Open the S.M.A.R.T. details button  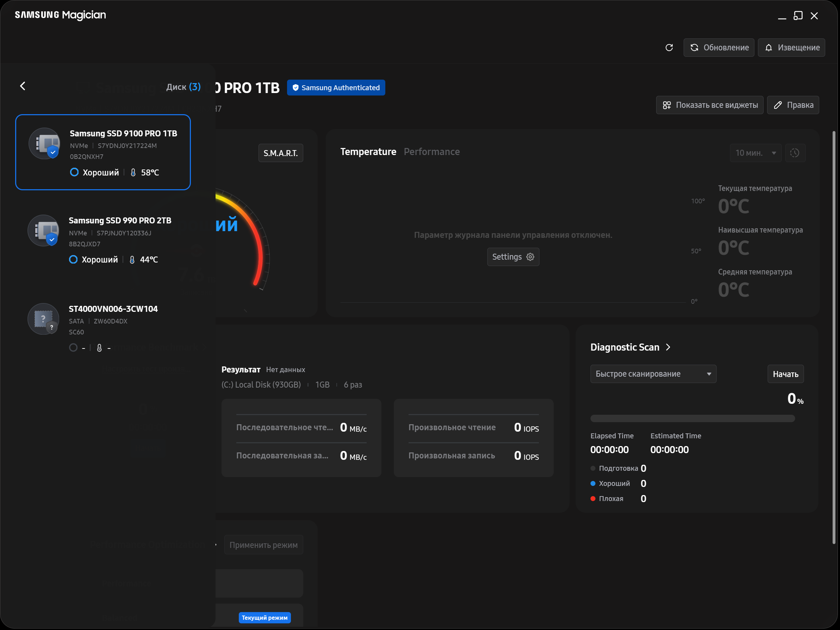tap(280, 153)
